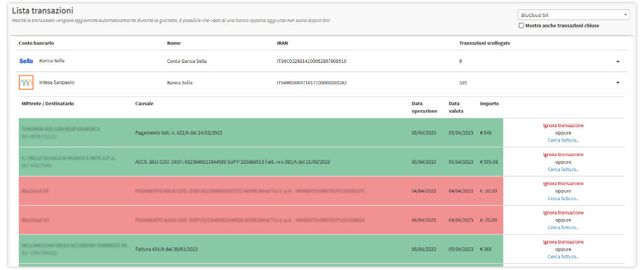The width and height of the screenshot is (644, 270).
Task: Click the Conto Banca Sella name cell
Action: (187, 61)
